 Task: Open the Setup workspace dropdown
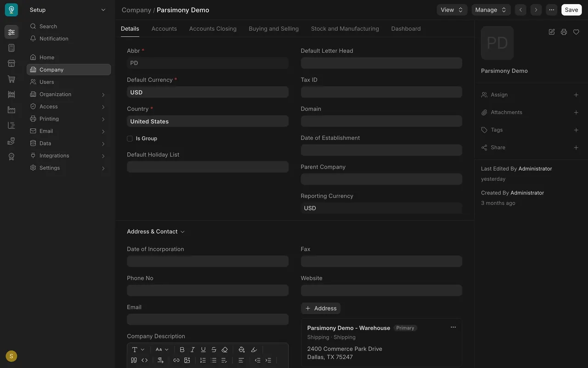coord(68,10)
